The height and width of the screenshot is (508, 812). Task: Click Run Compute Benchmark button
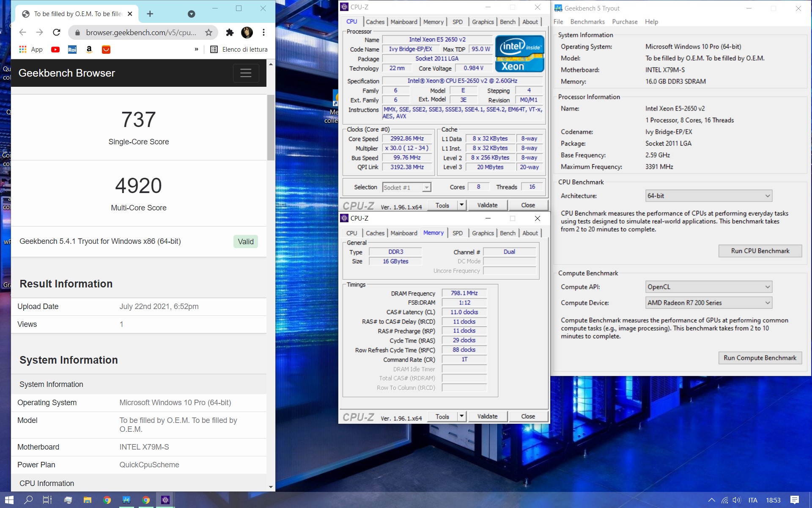pos(760,358)
